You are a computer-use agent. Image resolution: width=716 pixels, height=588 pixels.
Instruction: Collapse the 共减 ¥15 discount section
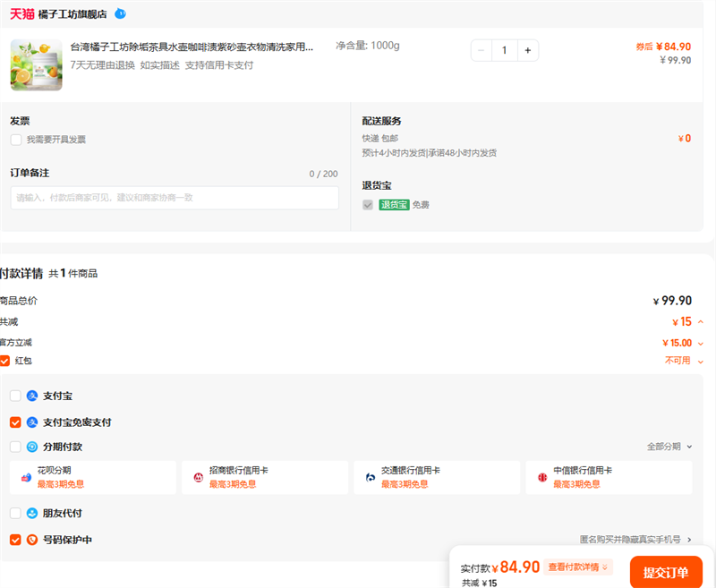coord(700,322)
